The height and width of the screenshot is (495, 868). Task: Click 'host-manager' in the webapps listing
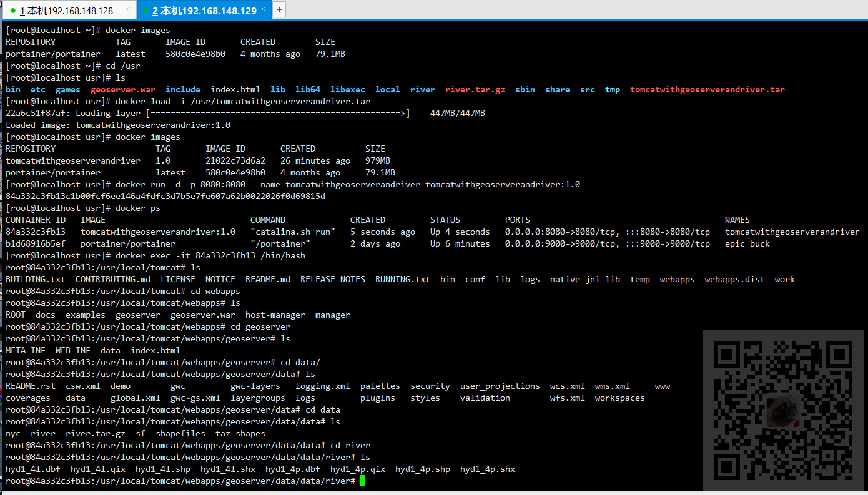coord(275,315)
